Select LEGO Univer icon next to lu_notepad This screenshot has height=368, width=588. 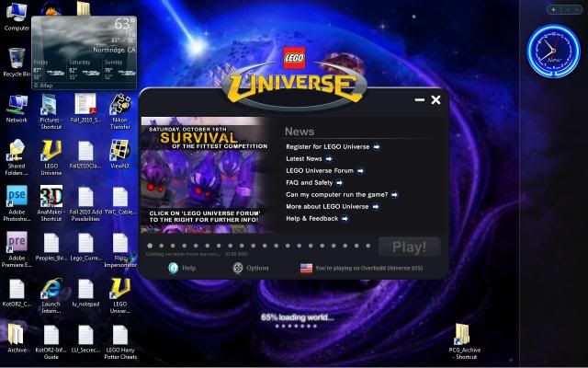coord(120,296)
